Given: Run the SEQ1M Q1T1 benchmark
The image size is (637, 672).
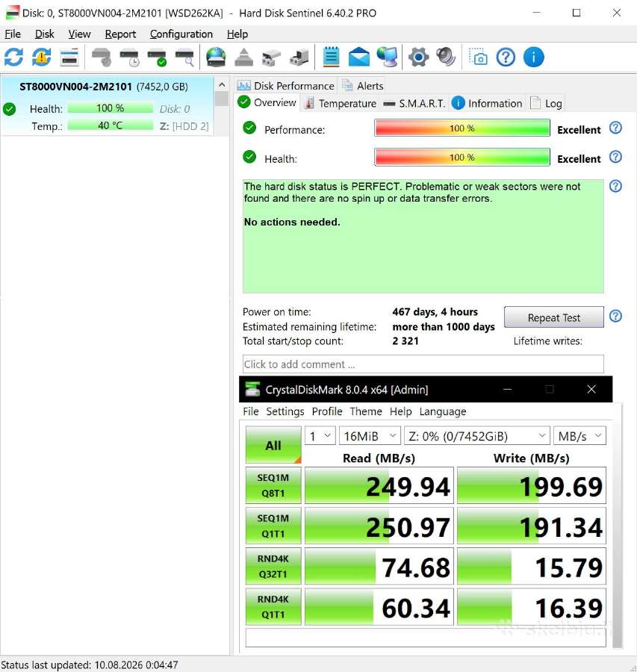Looking at the screenshot, I should [x=273, y=526].
